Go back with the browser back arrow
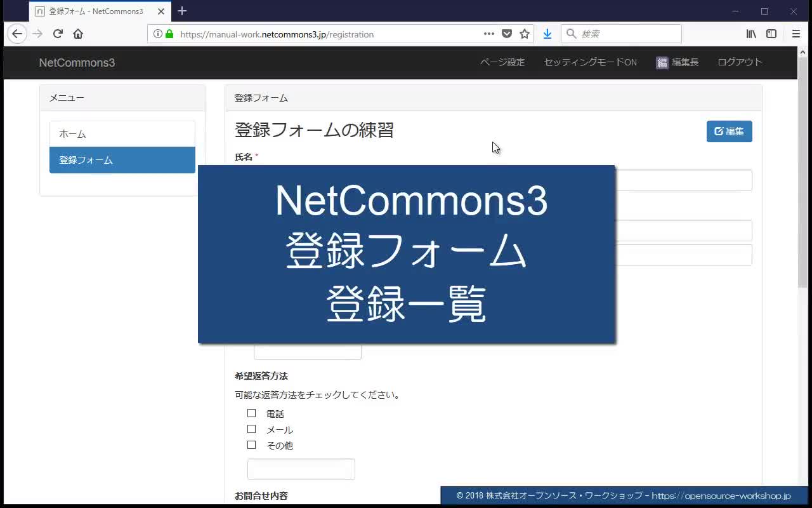Screen dimensions: 812x508 pyautogui.click(x=17, y=34)
